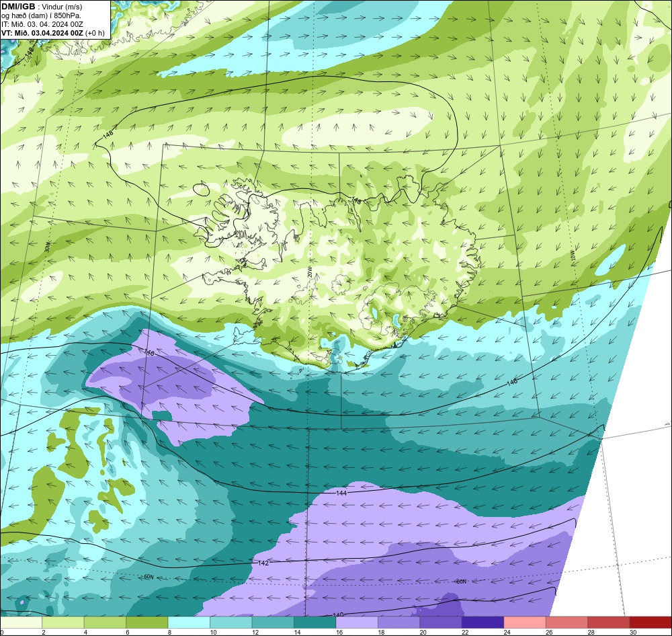Click the 20–22 m/s violet legend swatch
The height and width of the screenshot is (636, 672).
(x=441, y=623)
